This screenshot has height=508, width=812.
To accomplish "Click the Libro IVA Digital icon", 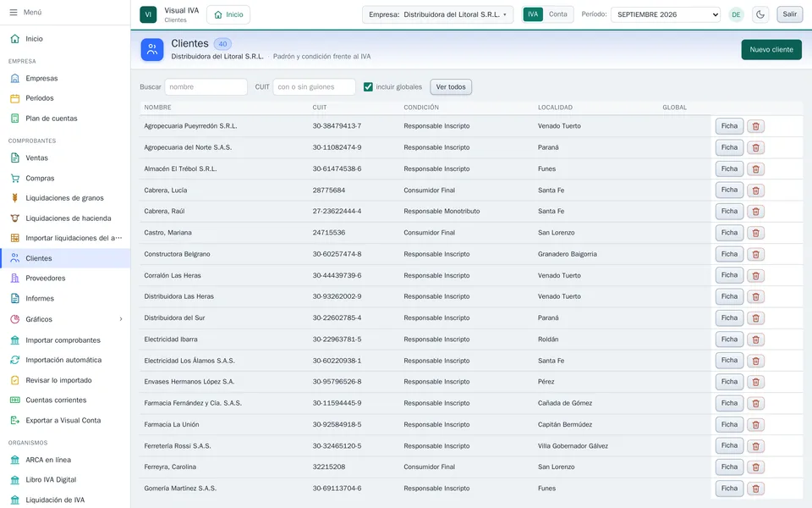I will click(x=15, y=480).
